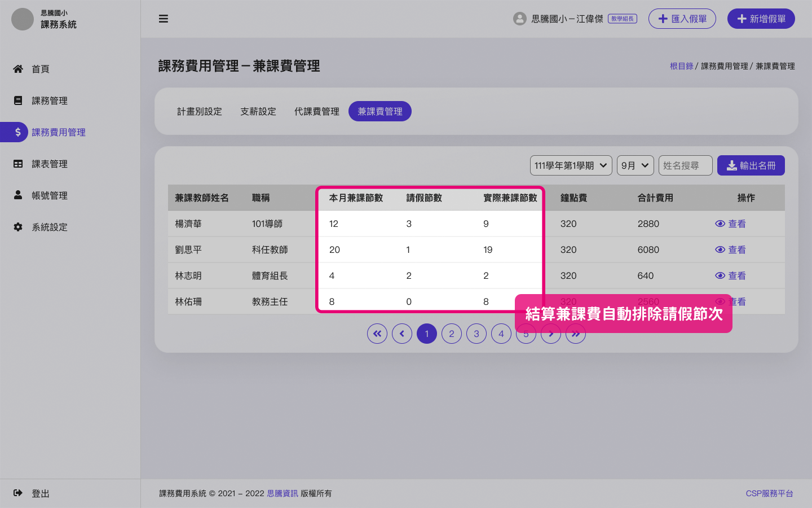812x508 pixels.
Task: Go to page 3 in pagination
Action: [x=476, y=334]
